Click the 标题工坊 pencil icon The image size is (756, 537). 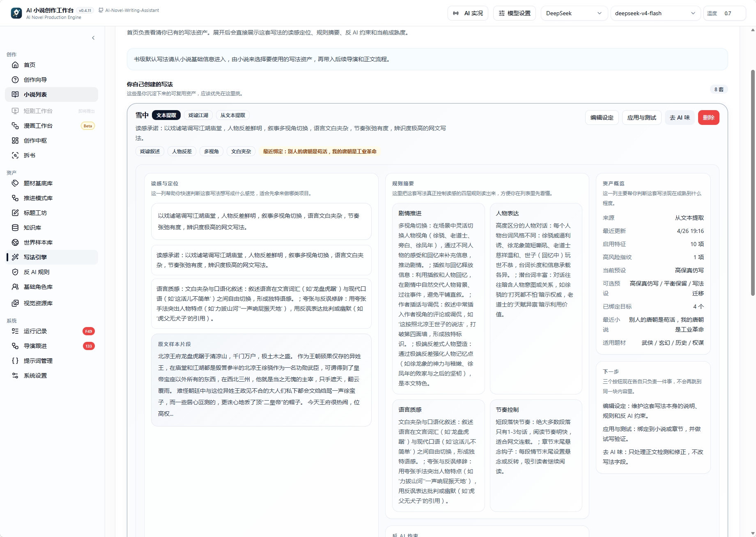[15, 213]
